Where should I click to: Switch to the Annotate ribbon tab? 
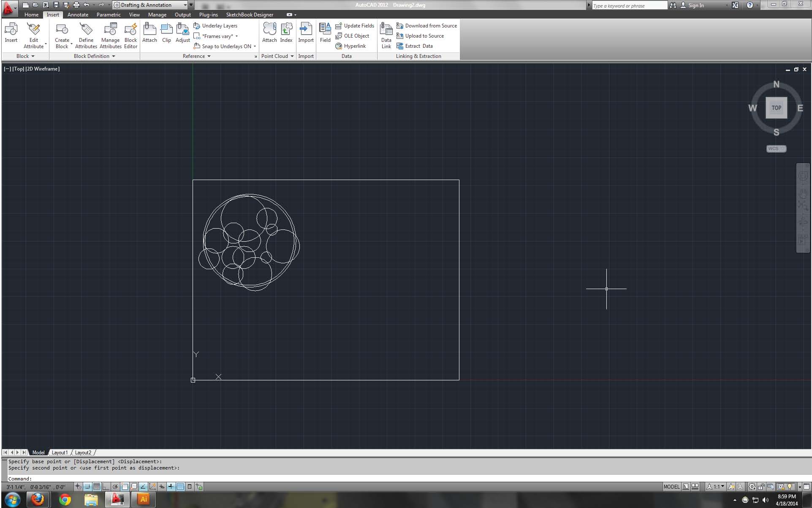point(78,14)
